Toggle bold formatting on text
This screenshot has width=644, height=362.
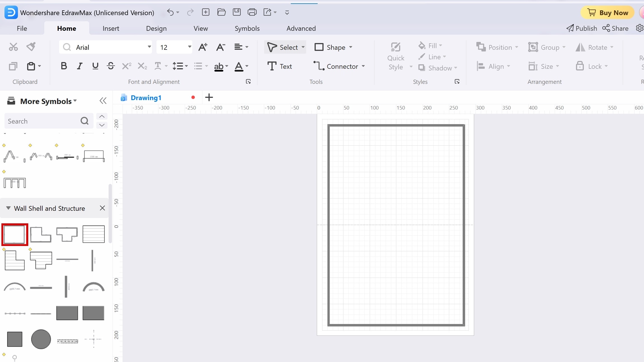(63, 66)
